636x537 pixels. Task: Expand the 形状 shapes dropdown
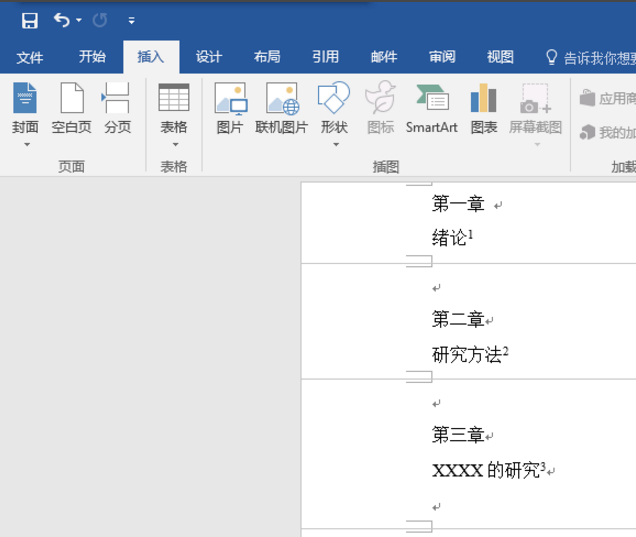pyautogui.click(x=334, y=144)
